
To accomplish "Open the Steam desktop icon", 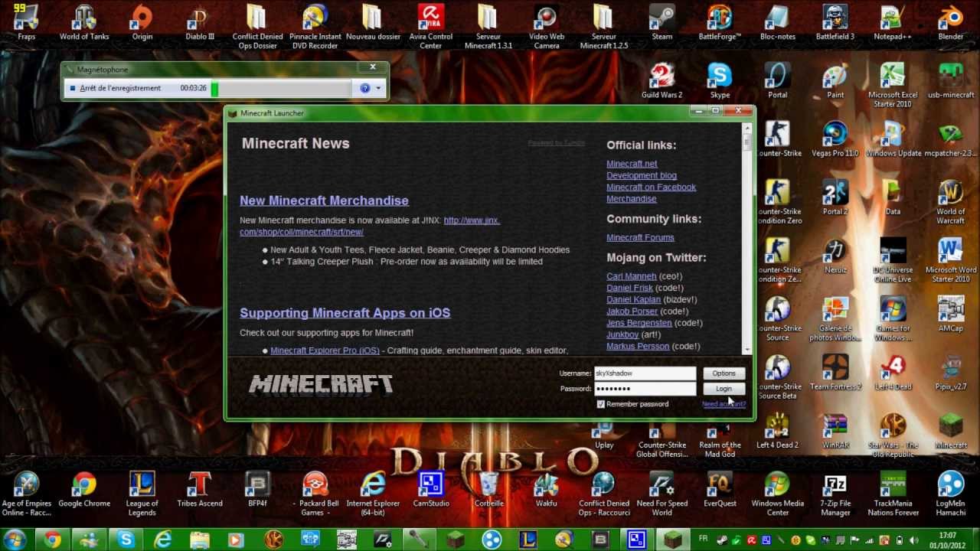I will click(662, 22).
